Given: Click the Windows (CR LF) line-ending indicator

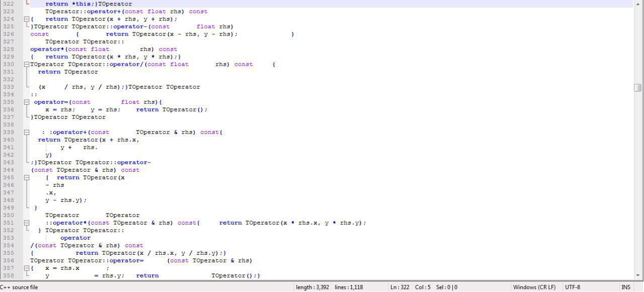Looking at the screenshot, I should (x=534, y=287).
